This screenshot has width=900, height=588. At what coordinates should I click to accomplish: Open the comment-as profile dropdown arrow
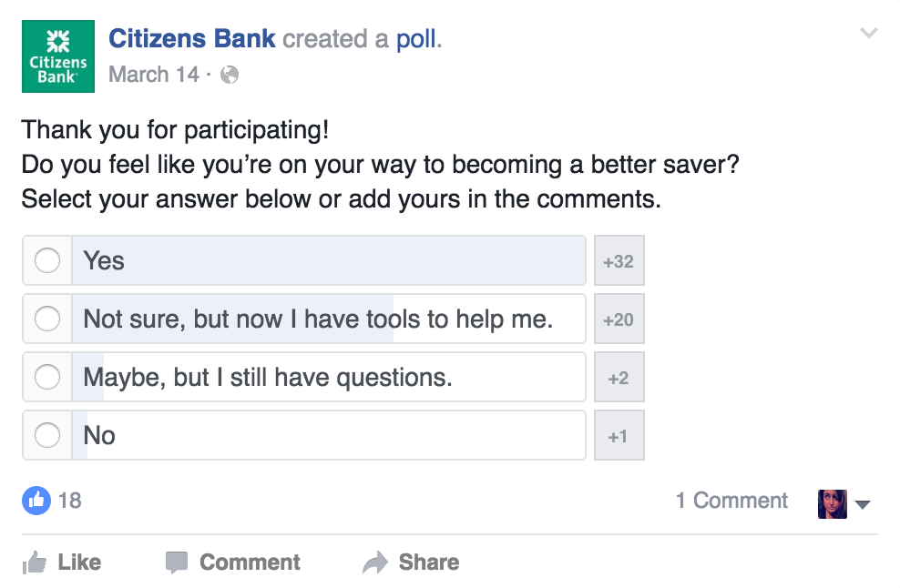click(862, 504)
